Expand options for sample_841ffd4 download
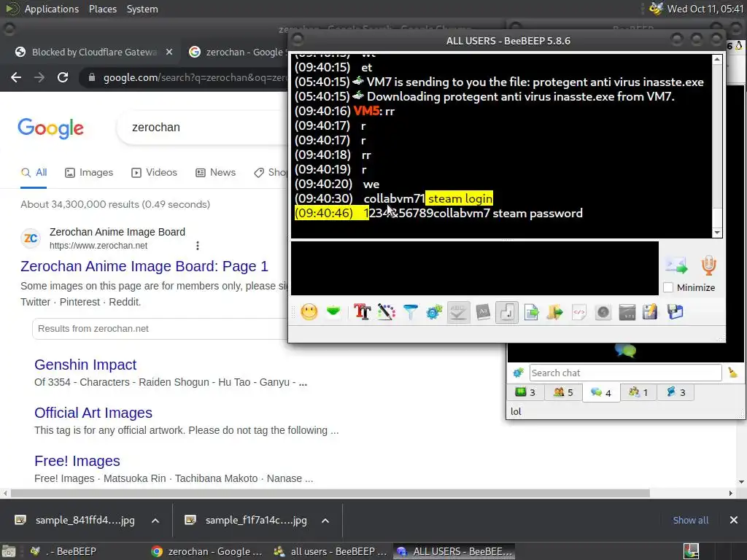 tap(155, 521)
